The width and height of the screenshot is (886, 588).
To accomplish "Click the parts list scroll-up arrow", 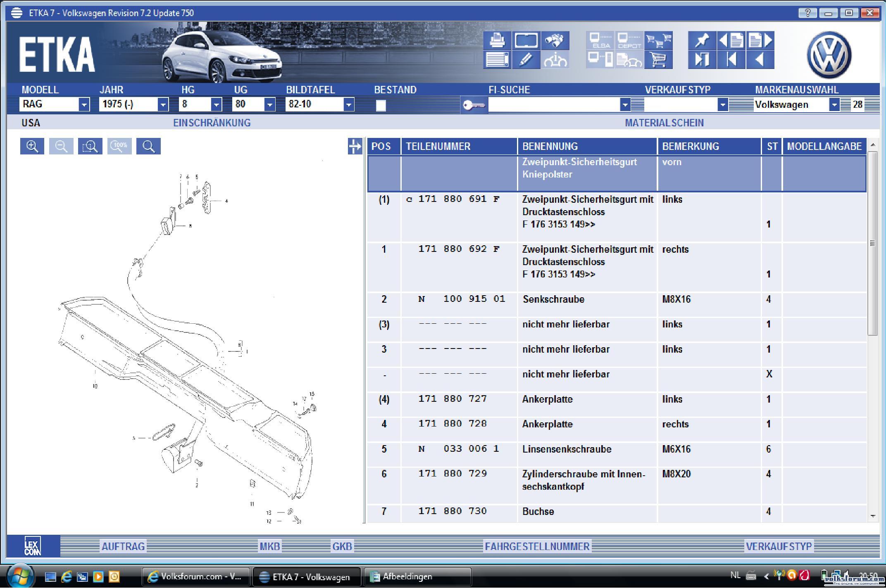I will [x=872, y=145].
